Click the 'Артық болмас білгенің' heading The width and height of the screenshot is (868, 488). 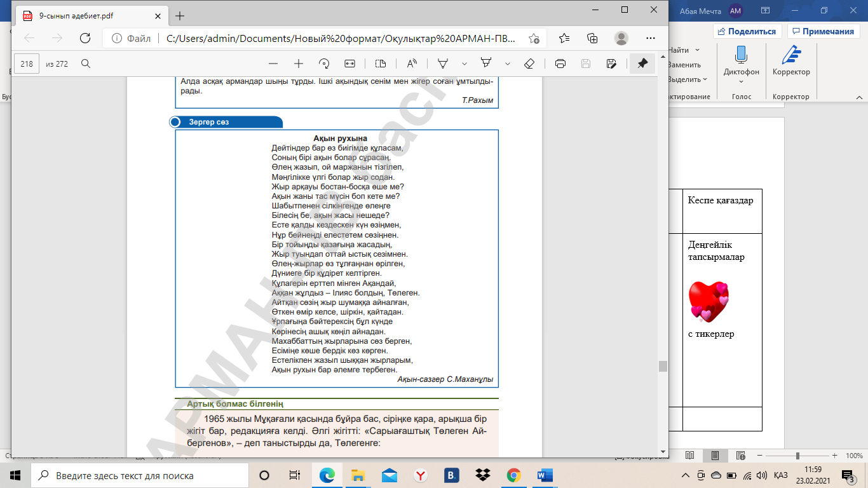point(234,403)
